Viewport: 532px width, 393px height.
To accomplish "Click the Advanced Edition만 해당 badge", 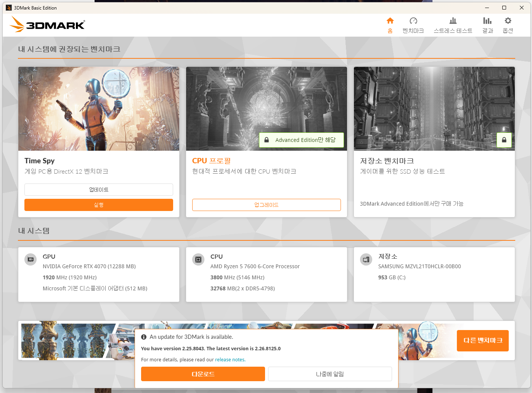I will point(302,140).
